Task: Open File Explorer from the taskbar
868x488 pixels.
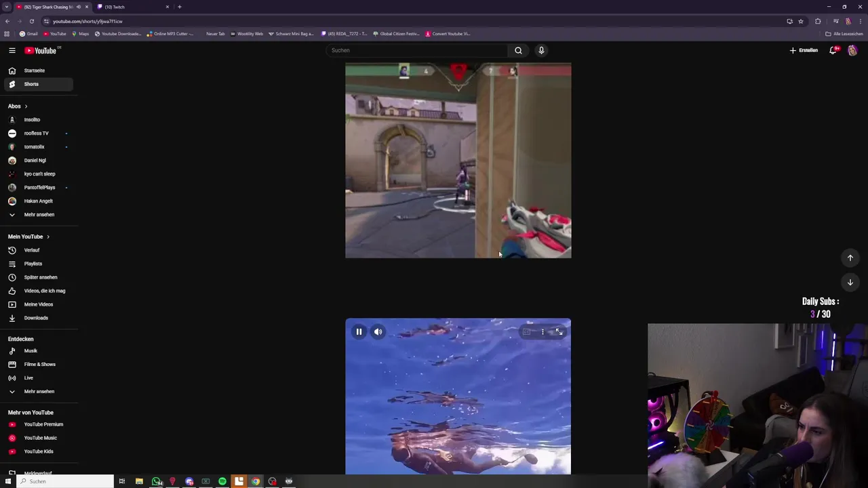Action: click(x=139, y=481)
